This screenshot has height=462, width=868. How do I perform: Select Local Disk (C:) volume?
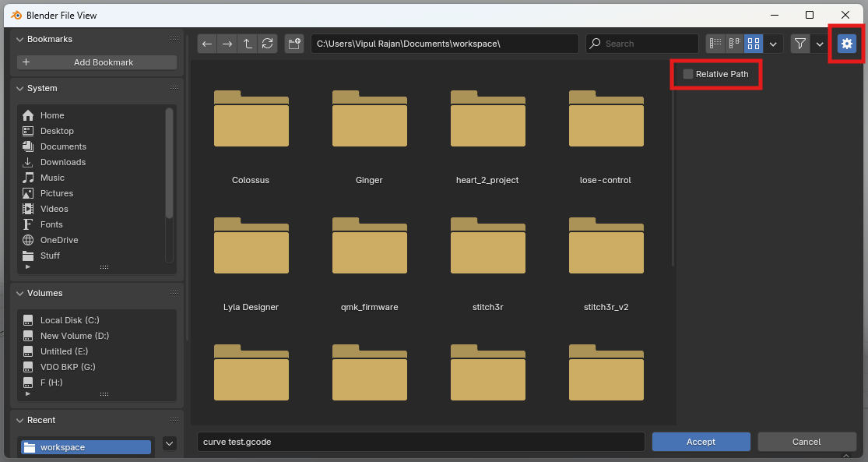click(x=69, y=320)
